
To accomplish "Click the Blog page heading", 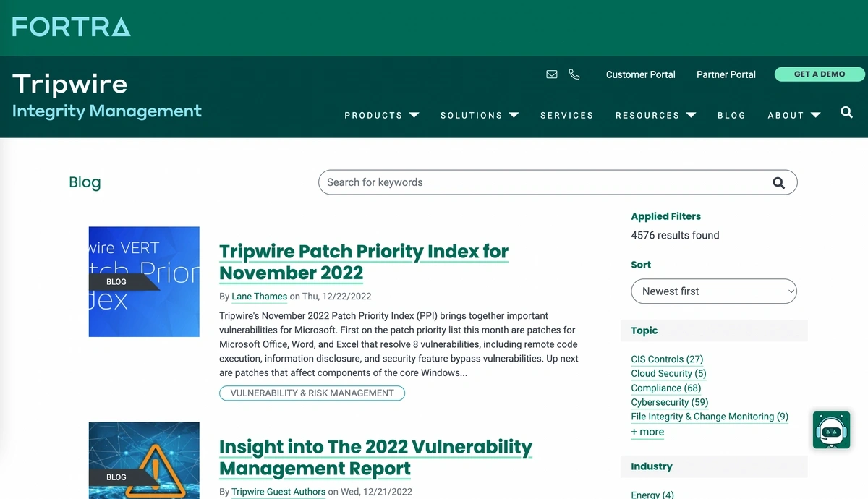I will 85,182.
